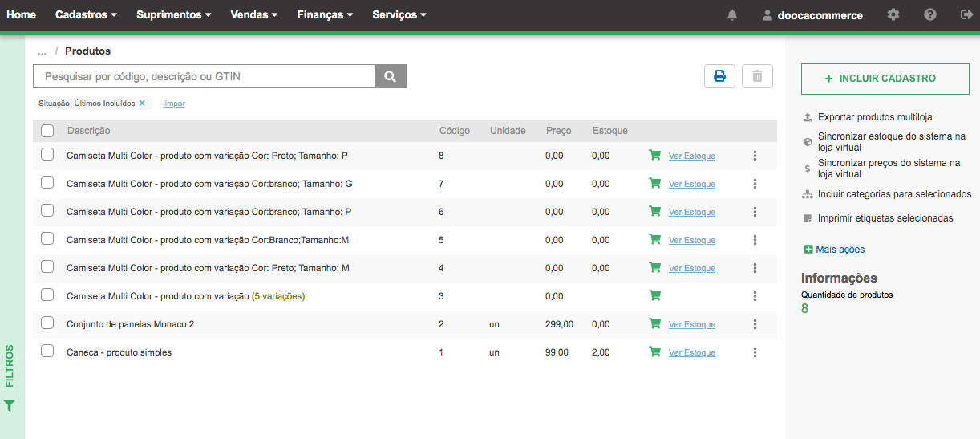Expand the Cadastros dropdown menu
This screenshot has width=980, height=439.
click(86, 15)
